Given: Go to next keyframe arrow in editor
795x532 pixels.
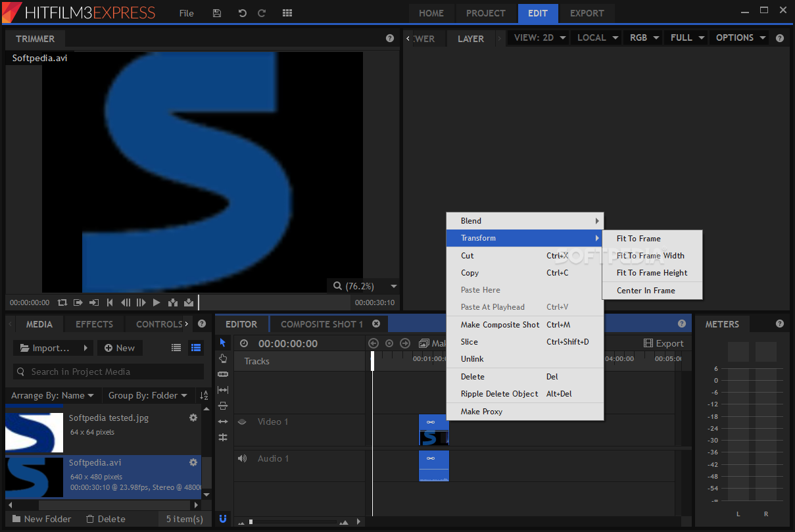Looking at the screenshot, I should pos(405,343).
